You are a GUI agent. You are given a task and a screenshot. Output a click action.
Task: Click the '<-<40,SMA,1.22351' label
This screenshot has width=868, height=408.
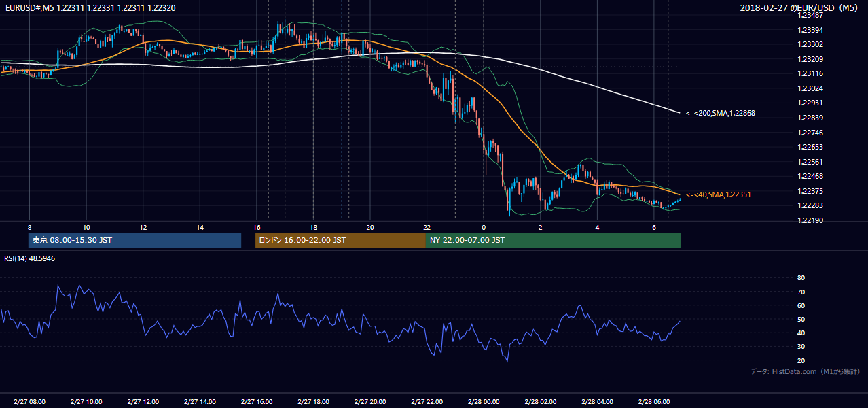point(718,194)
